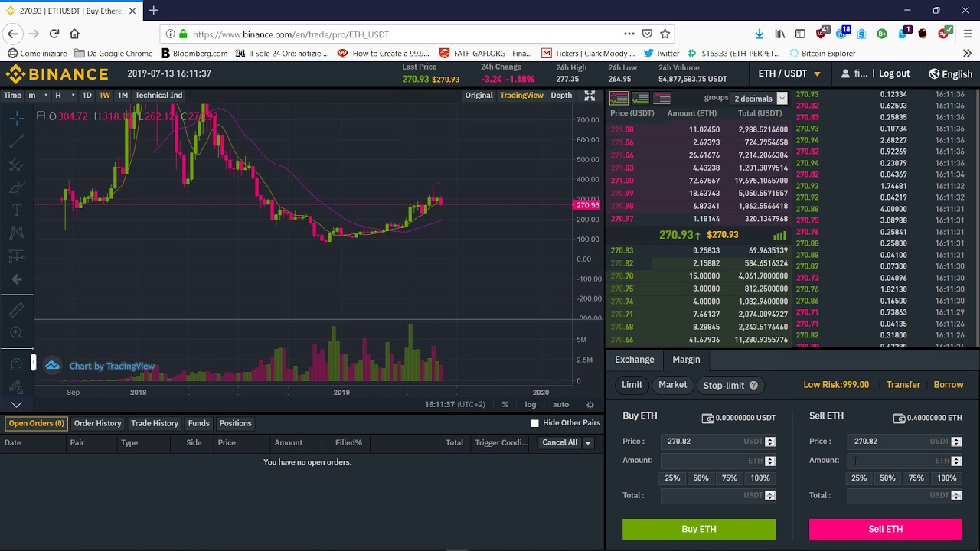980x551 pixels.
Task: Open the Transfer link
Action: pyautogui.click(x=903, y=385)
